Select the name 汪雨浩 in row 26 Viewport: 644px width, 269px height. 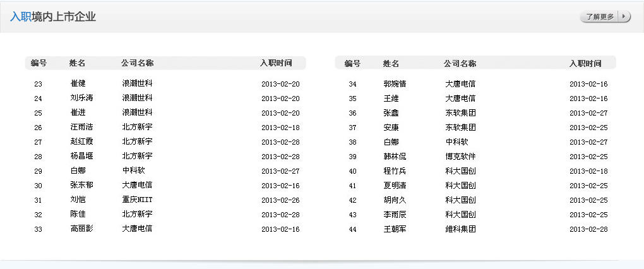click(x=81, y=128)
